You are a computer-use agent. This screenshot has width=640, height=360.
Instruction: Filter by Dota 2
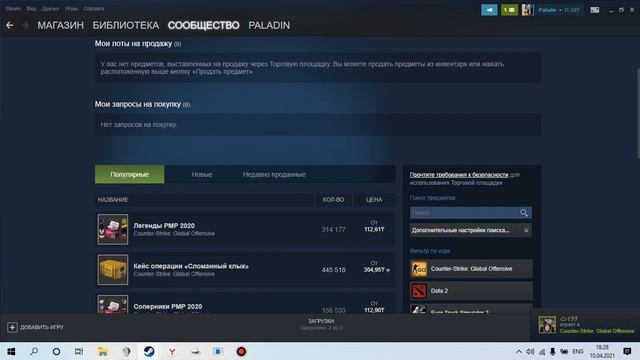[471, 291]
